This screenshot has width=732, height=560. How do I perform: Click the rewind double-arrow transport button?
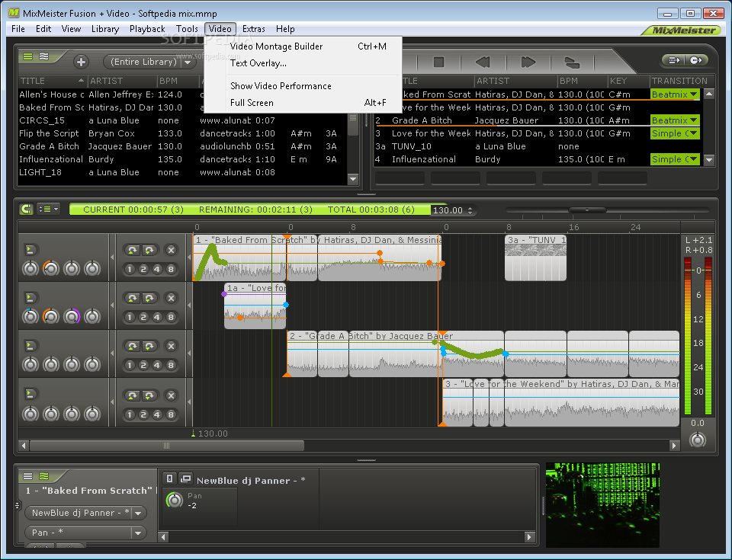tap(483, 62)
